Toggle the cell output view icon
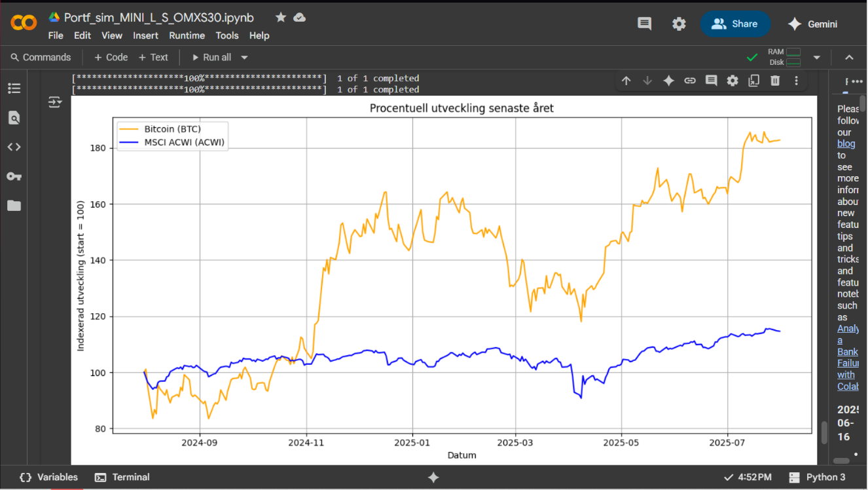The width and height of the screenshot is (868, 490). click(55, 102)
